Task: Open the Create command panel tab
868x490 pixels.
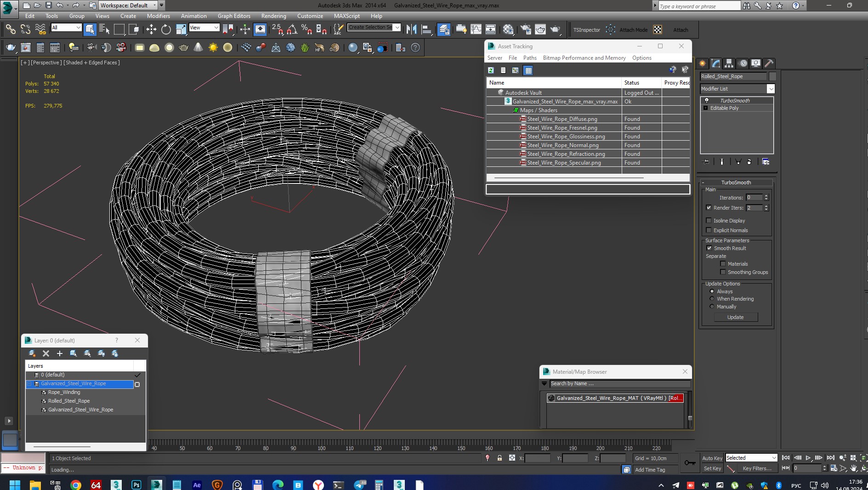Action: 702,63
